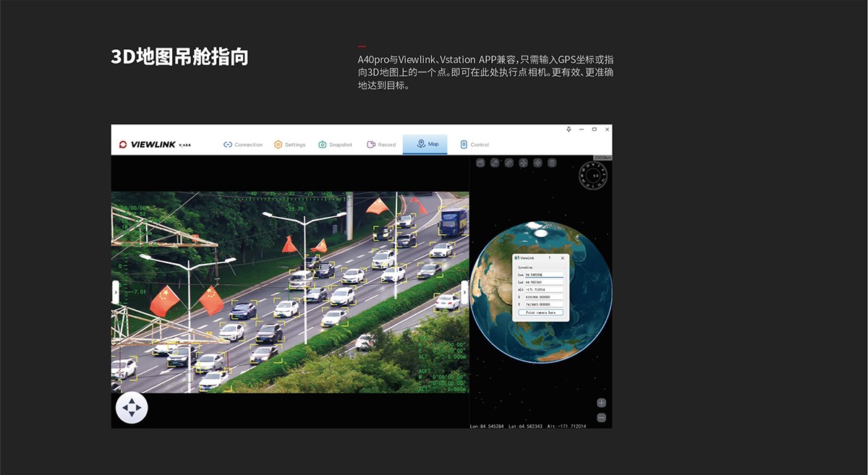
Task: Click the Alt input field in the Location dialog
Action: 544,289
